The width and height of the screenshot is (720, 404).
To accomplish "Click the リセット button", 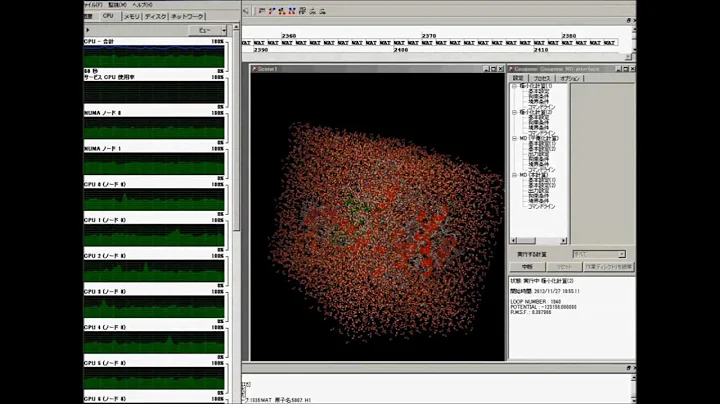I will click(x=564, y=267).
